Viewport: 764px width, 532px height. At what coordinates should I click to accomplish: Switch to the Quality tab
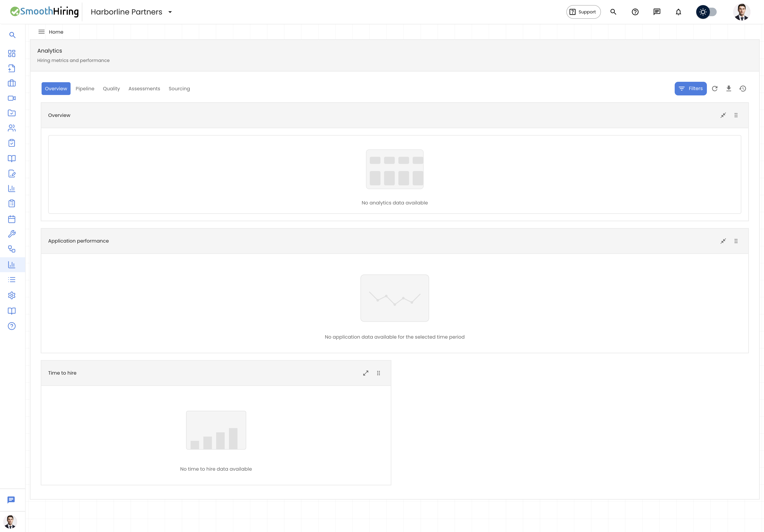[111, 88]
